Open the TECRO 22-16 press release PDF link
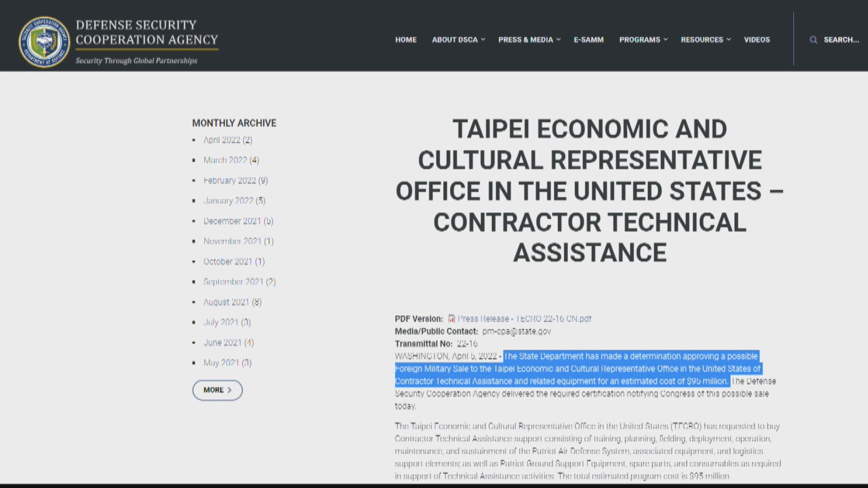The height and width of the screenshot is (488, 868). pos(524,319)
